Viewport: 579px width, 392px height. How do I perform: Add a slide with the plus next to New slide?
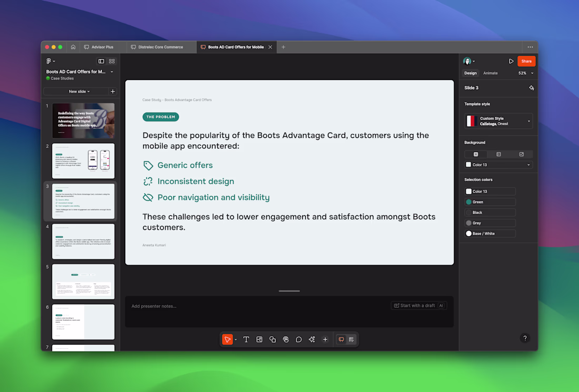pyautogui.click(x=113, y=91)
